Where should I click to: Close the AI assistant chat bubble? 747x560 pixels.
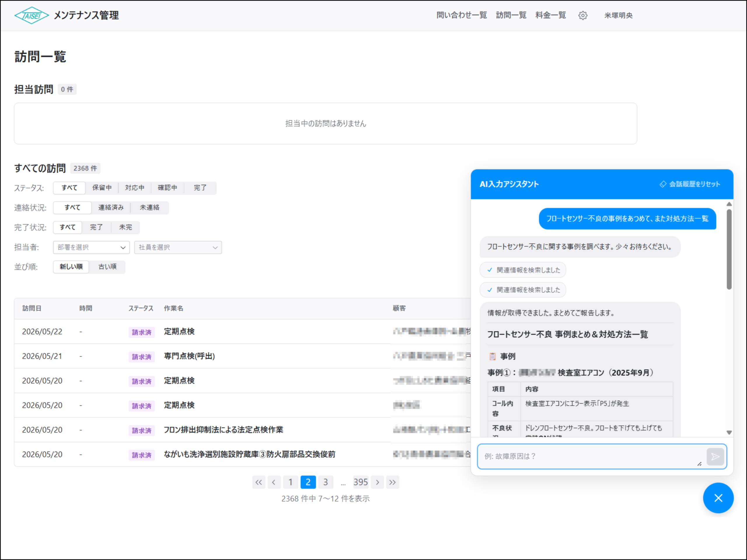click(718, 498)
